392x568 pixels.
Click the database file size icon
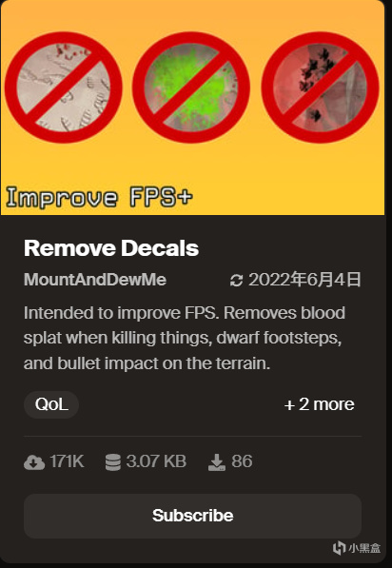pos(112,462)
